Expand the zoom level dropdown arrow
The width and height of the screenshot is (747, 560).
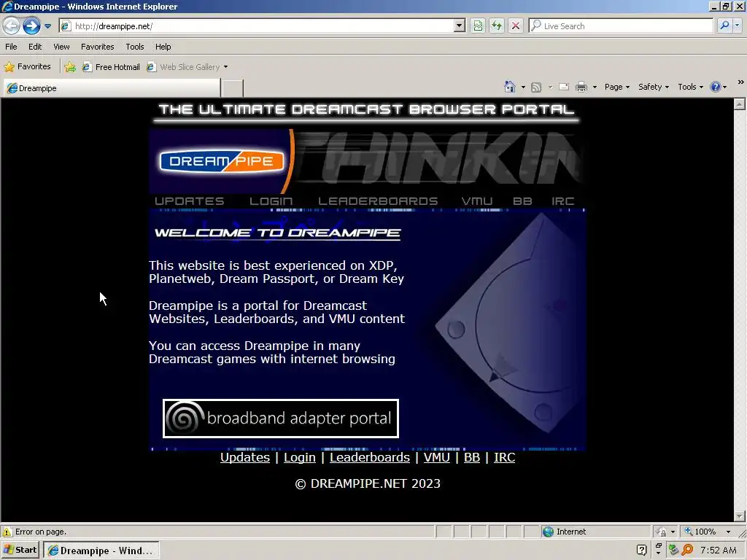pos(728,532)
